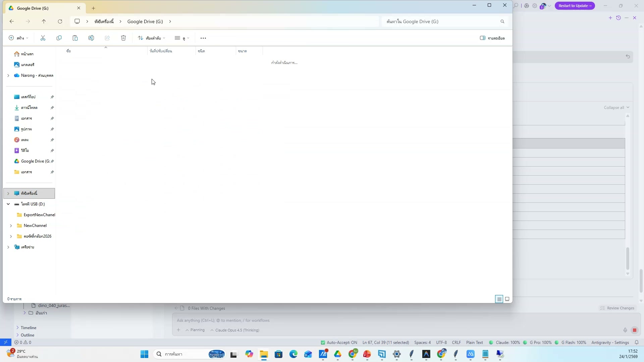Screen dimensions: 644x362
Task: Click the Cut scissors icon
Action: point(43,38)
